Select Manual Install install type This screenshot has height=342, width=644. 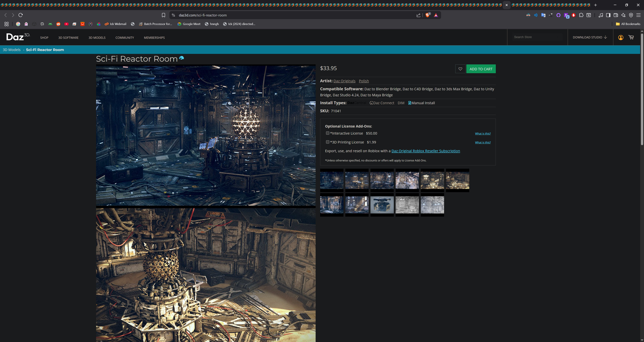[x=421, y=103]
